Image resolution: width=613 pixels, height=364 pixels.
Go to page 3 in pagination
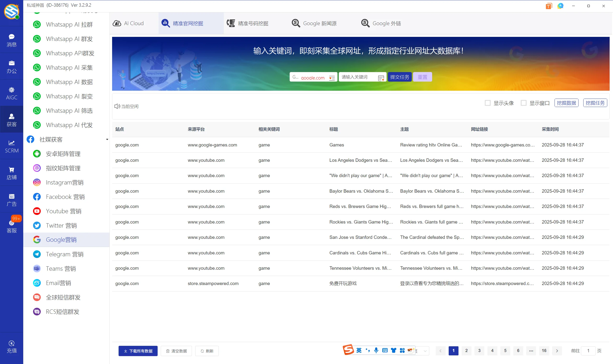tap(479, 351)
